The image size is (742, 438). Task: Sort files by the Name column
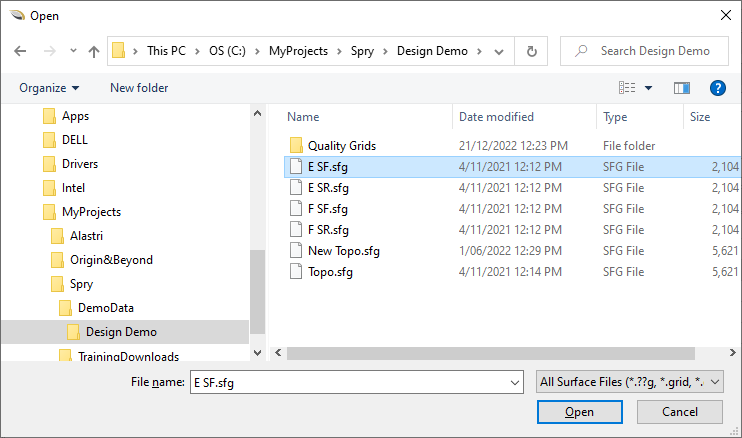click(x=303, y=117)
